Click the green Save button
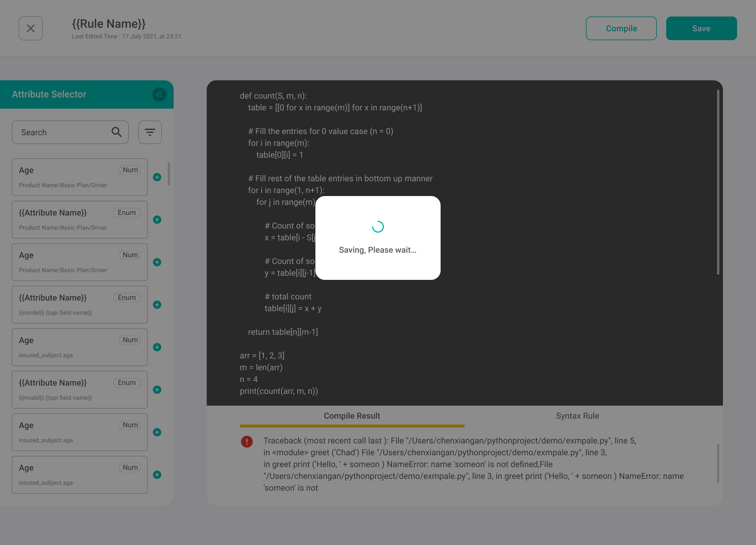Screen dimensions: 756x545 click(x=701, y=28)
